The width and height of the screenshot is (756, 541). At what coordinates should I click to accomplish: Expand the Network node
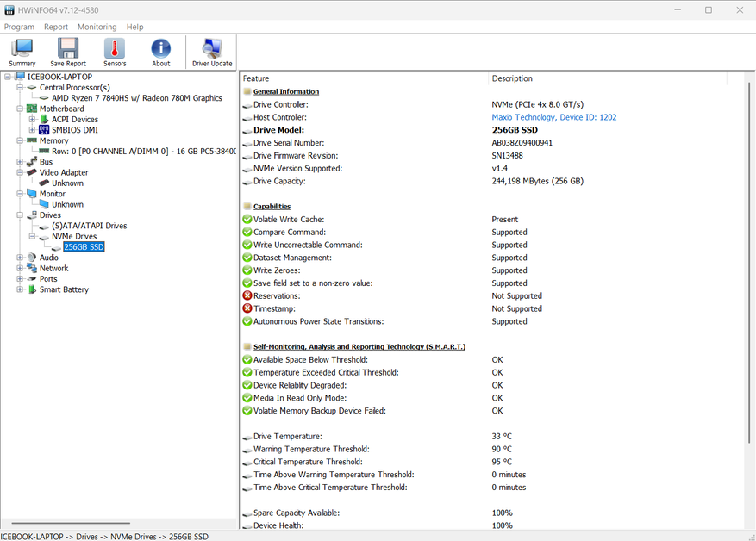pos(20,268)
